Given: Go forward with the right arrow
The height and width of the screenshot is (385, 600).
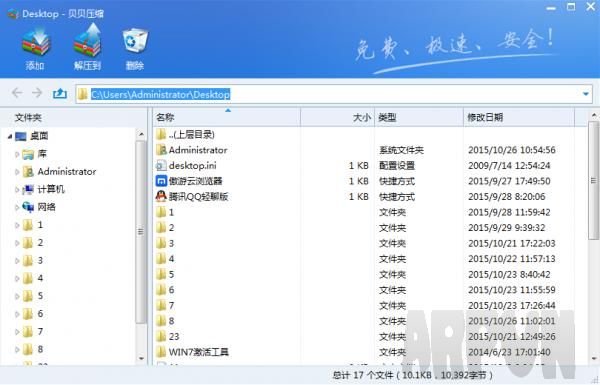Looking at the screenshot, I should (x=37, y=93).
